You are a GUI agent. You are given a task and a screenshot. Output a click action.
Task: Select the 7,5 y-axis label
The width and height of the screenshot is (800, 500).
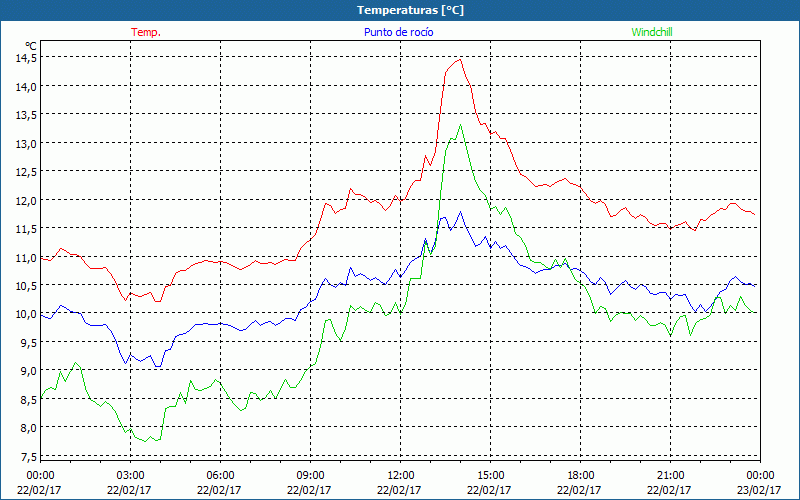click(x=28, y=457)
